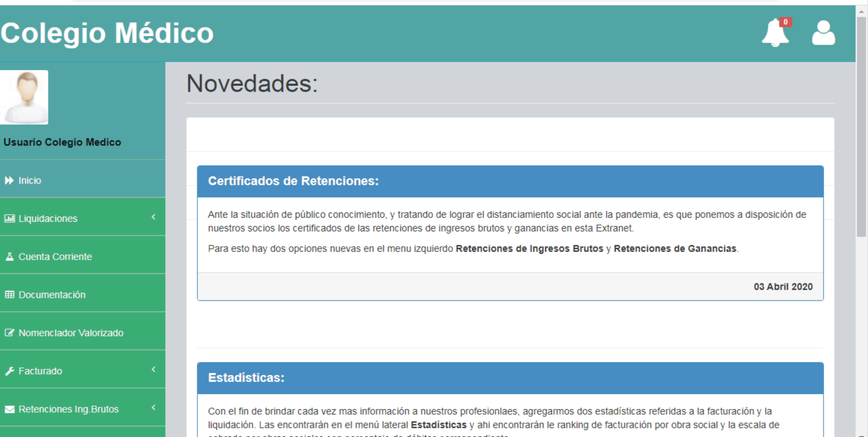868x437 pixels.
Task: Click the Documentación table icon
Action: (x=9, y=294)
